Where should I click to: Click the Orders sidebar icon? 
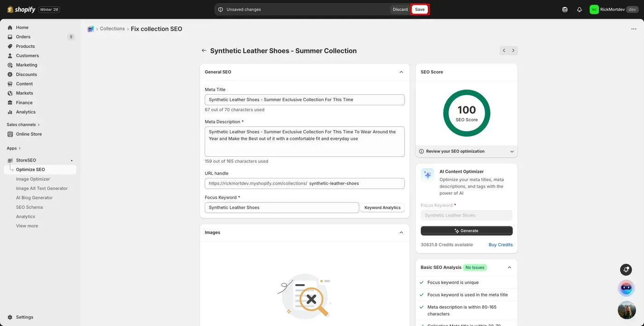pos(10,37)
